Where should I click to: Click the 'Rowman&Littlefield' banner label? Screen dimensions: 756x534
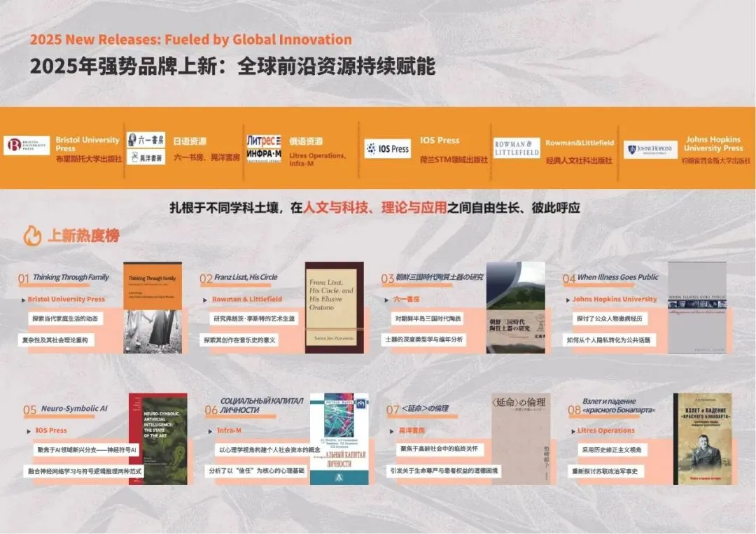pyautogui.click(x=580, y=143)
